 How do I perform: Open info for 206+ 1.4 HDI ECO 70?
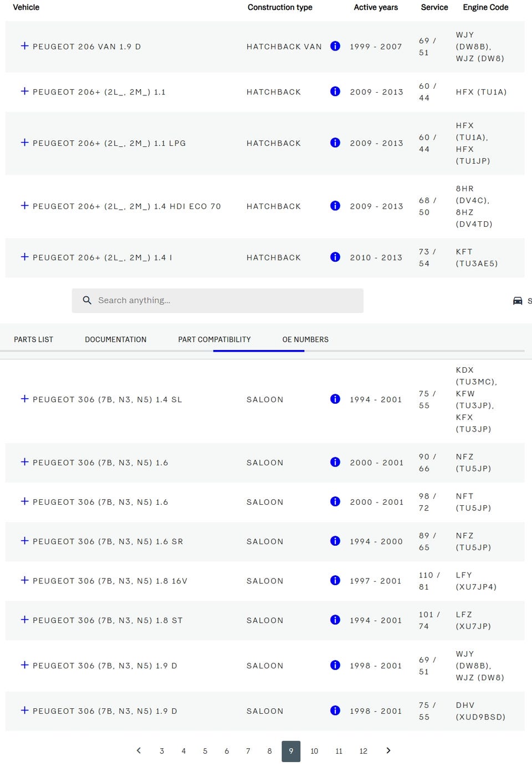point(335,206)
